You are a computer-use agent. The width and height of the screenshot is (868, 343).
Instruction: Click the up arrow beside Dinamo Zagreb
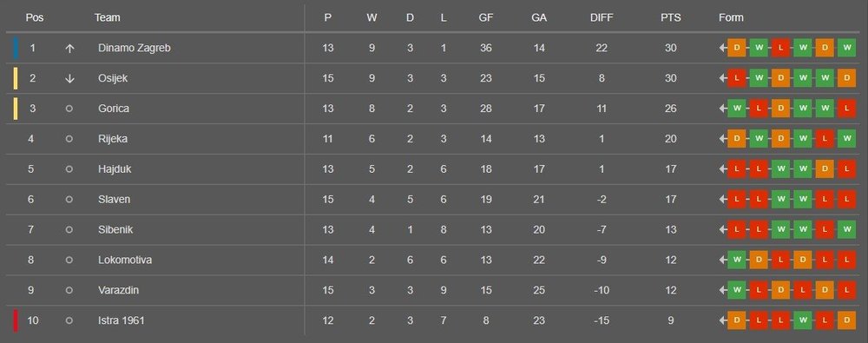point(69,49)
